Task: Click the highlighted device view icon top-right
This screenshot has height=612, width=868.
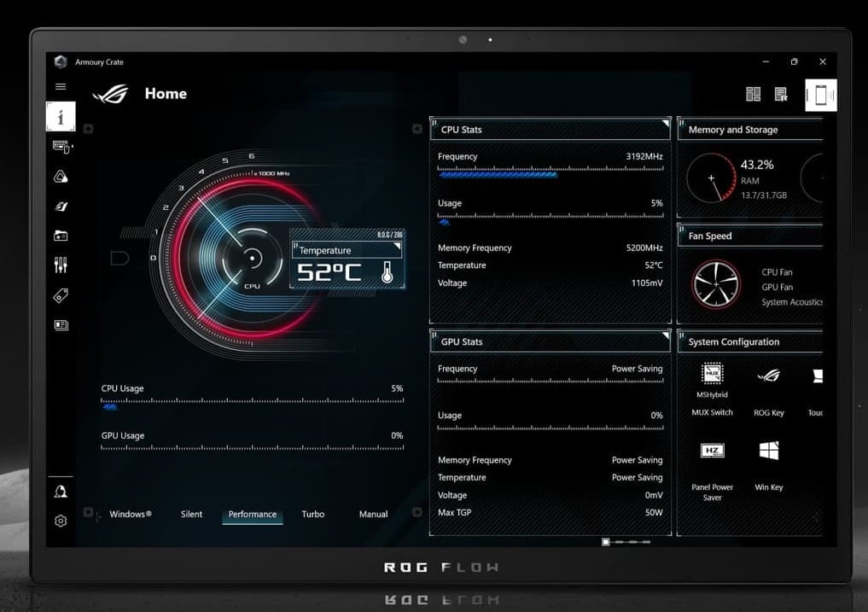Action: [820, 96]
